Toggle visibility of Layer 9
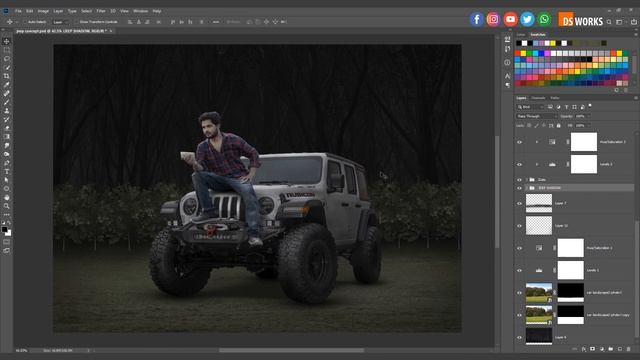 click(x=520, y=338)
